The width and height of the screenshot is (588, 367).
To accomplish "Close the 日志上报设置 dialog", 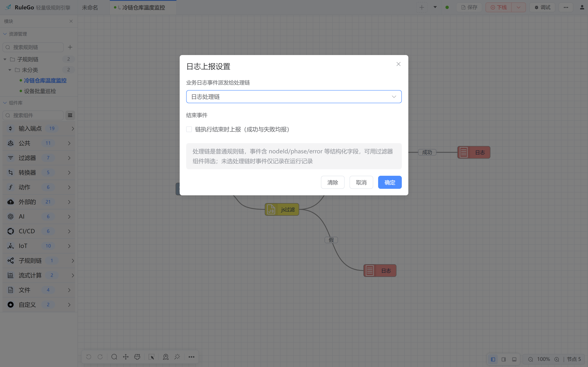I will (x=399, y=64).
